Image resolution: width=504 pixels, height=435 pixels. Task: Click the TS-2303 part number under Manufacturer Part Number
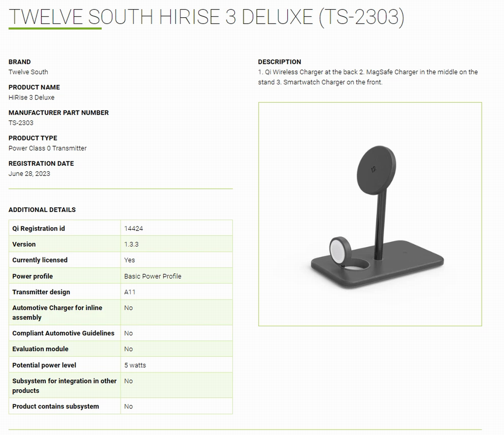pyautogui.click(x=21, y=123)
